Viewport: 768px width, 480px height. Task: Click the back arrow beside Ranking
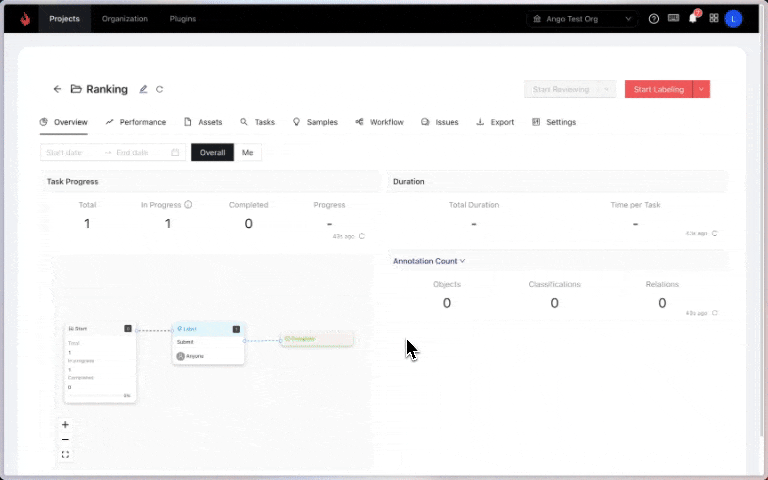click(x=57, y=89)
